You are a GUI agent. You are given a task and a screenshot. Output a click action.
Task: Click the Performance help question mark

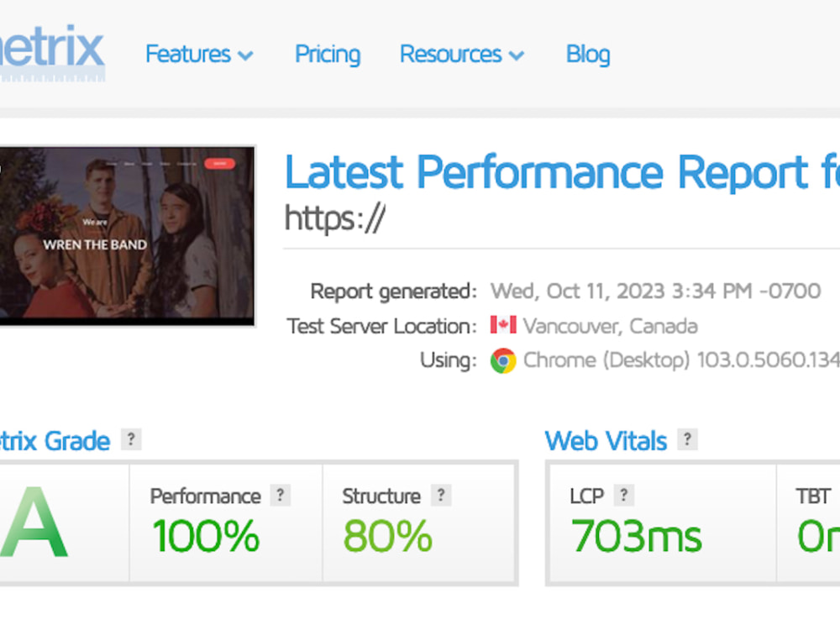pyautogui.click(x=281, y=495)
